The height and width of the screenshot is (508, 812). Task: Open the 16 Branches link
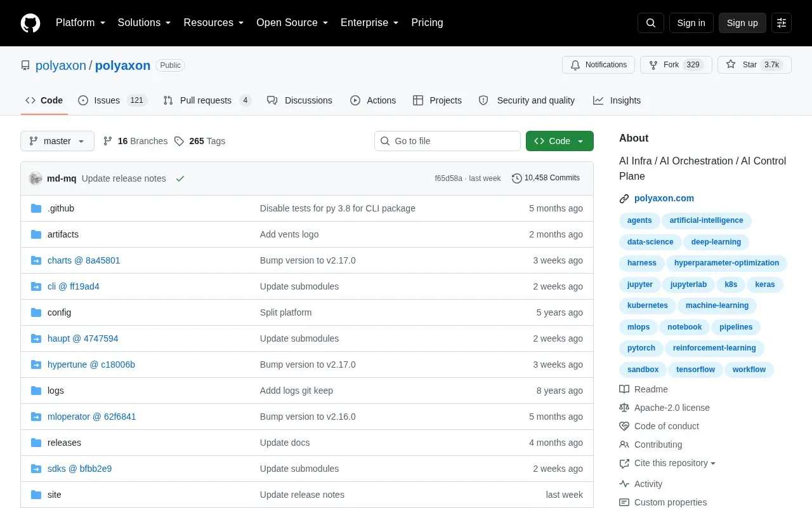[x=135, y=141]
